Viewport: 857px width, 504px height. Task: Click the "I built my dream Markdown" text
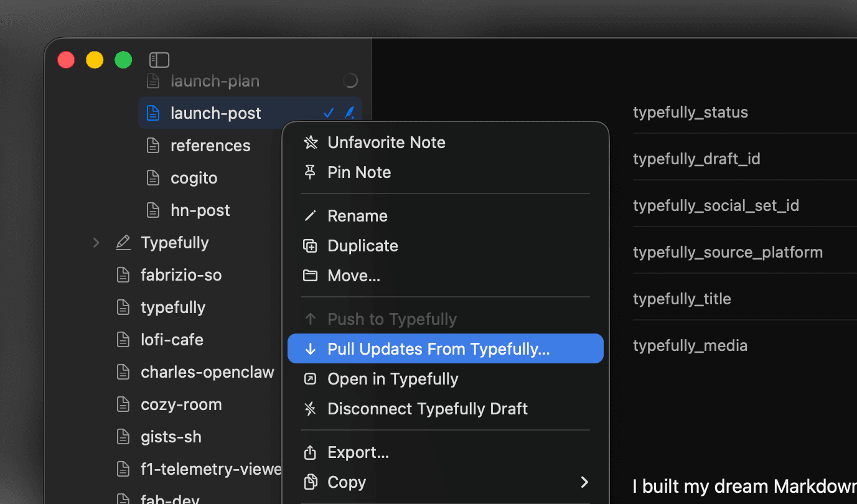pyautogui.click(x=744, y=486)
